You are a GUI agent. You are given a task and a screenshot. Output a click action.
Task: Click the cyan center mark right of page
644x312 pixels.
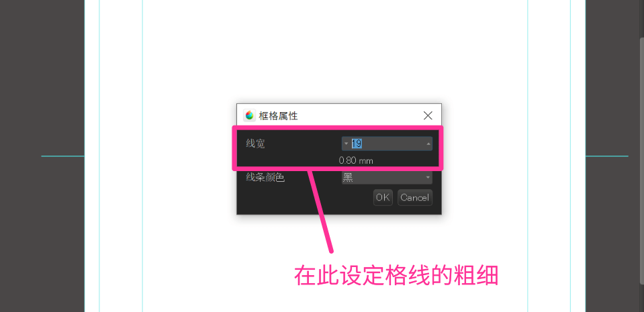coord(606,156)
